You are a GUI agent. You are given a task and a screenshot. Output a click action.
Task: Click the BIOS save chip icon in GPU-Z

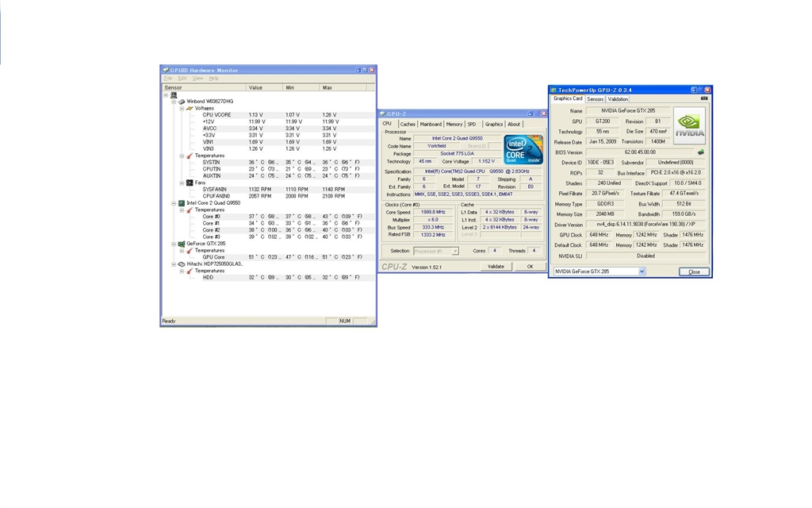tap(701, 152)
